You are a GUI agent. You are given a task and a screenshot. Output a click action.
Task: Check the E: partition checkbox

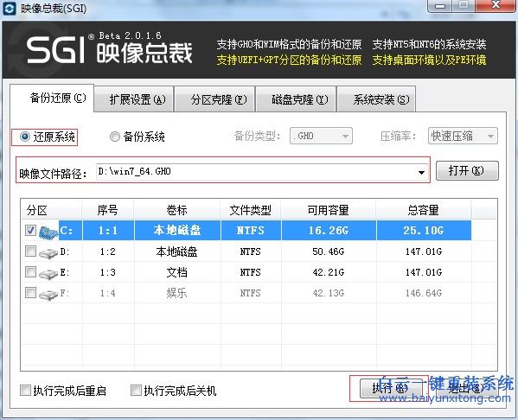[31, 272]
